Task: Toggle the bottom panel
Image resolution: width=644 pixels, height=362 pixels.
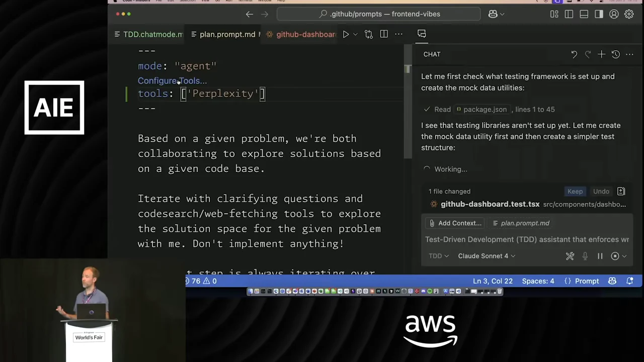Action: [584, 14]
